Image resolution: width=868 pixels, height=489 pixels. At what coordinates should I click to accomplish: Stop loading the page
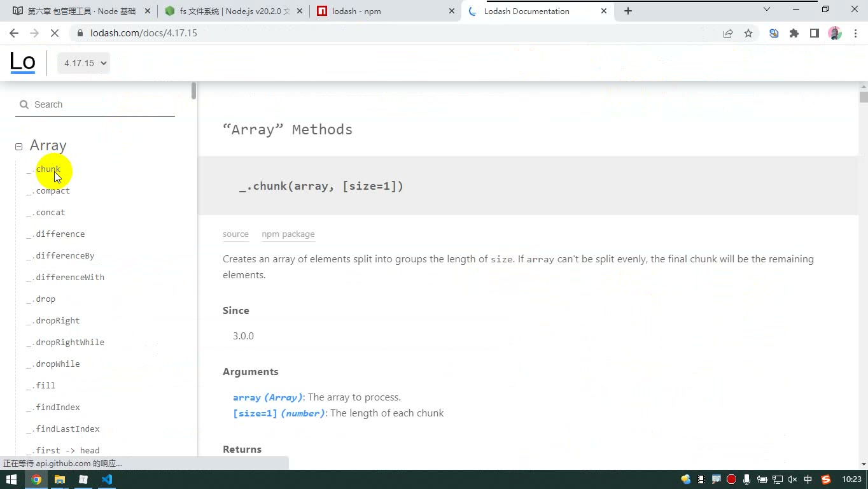click(54, 33)
